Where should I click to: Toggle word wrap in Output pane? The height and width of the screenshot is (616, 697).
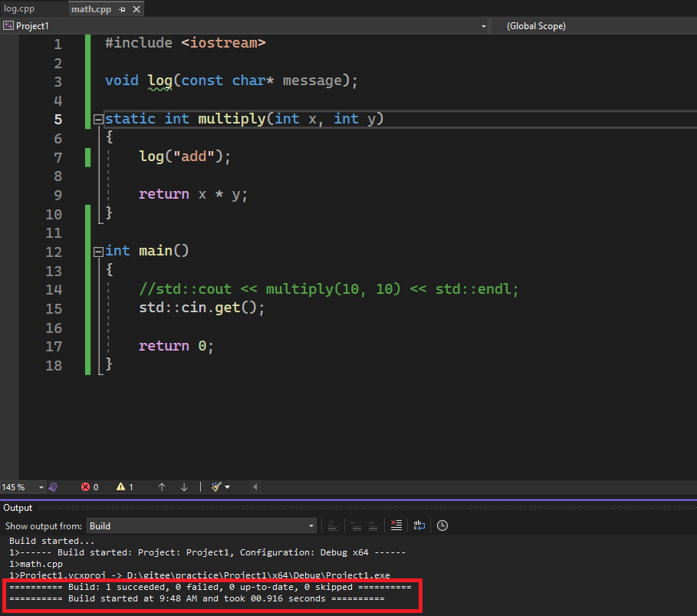point(419,525)
